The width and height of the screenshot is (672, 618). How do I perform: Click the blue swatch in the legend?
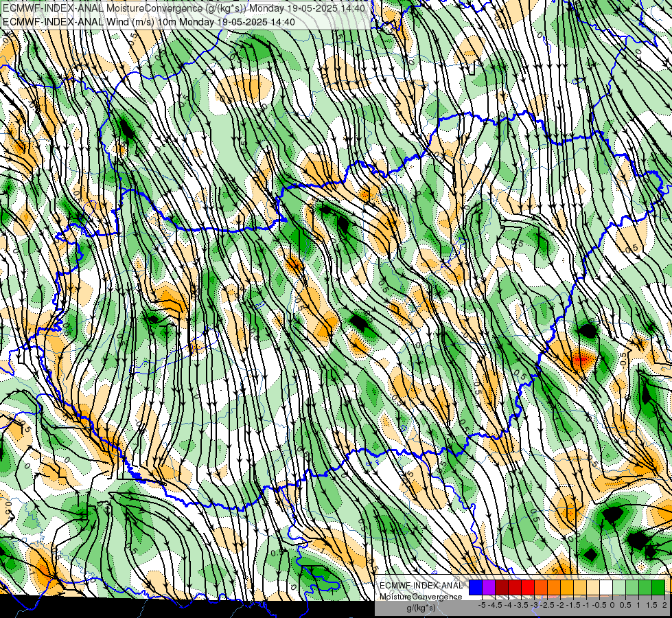click(476, 588)
